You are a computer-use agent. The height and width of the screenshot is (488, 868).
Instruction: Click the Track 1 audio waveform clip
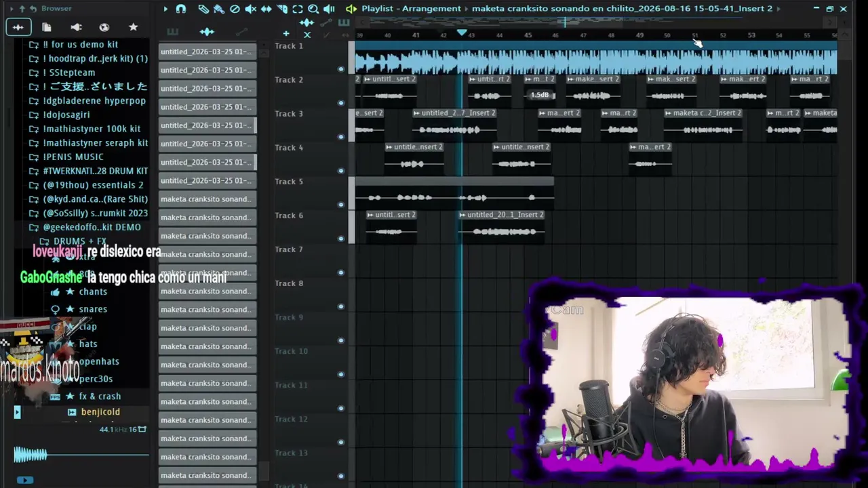pos(596,58)
